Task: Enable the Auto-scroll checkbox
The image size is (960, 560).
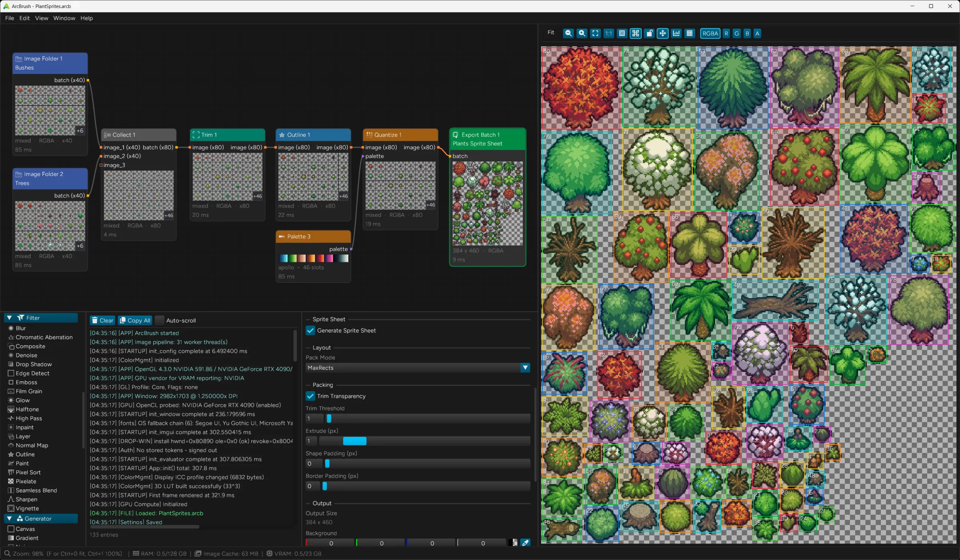Action: (x=160, y=320)
